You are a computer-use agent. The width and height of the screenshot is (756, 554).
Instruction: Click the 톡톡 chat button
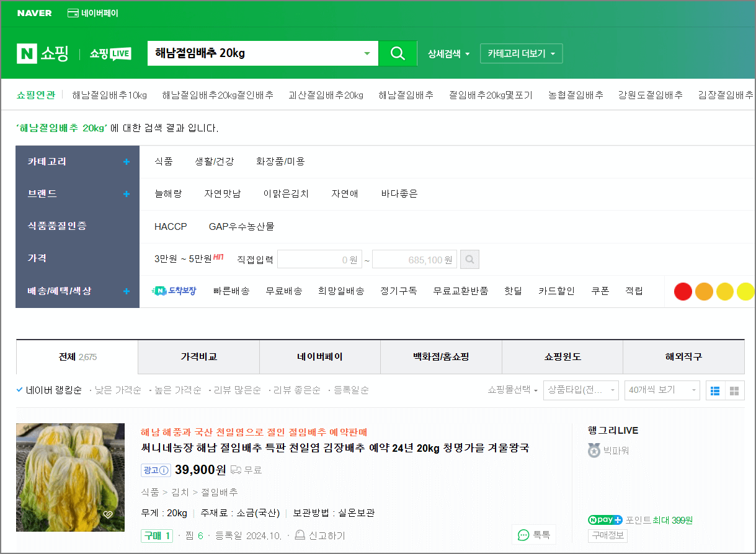(x=534, y=535)
